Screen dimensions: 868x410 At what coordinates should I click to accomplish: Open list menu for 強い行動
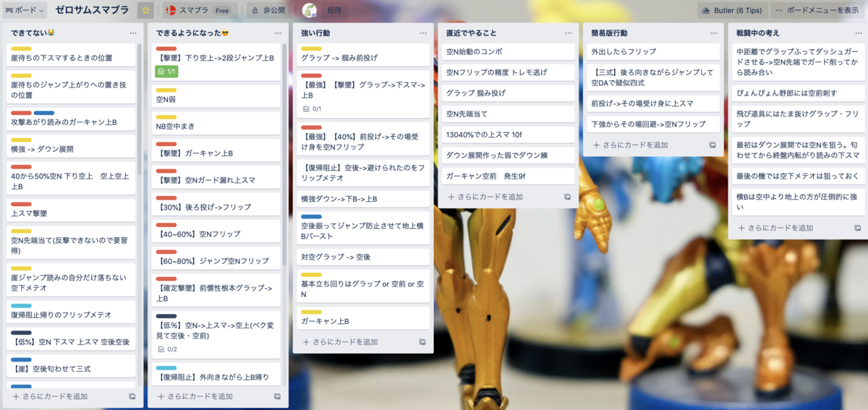[423, 33]
